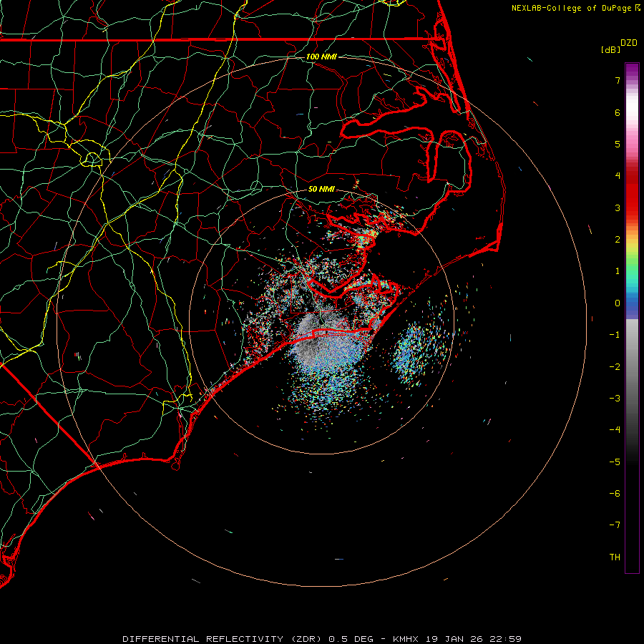Click the 100 NMI range ring label
Viewport: 644px width, 644px height.
[321, 57]
